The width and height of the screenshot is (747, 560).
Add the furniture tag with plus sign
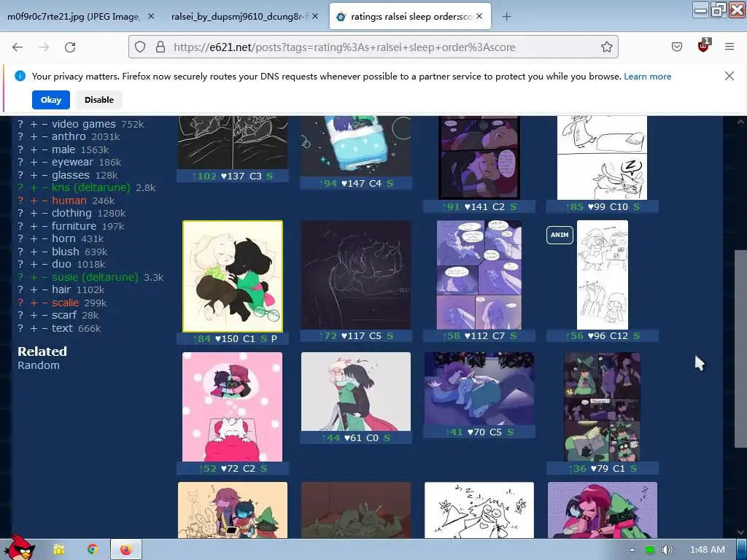coord(34,226)
